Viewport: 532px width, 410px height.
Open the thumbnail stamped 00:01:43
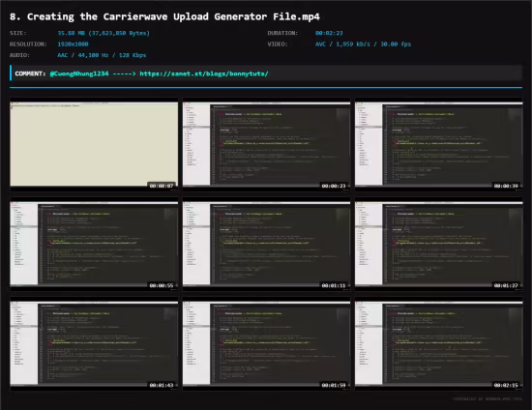pyautogui.click(x=94, y=344)
